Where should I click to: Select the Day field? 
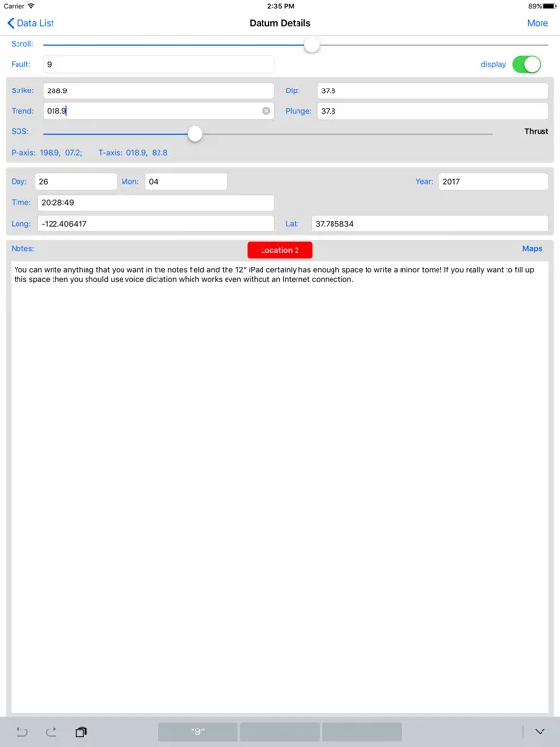pyautogui.click(x=76, y=182)
